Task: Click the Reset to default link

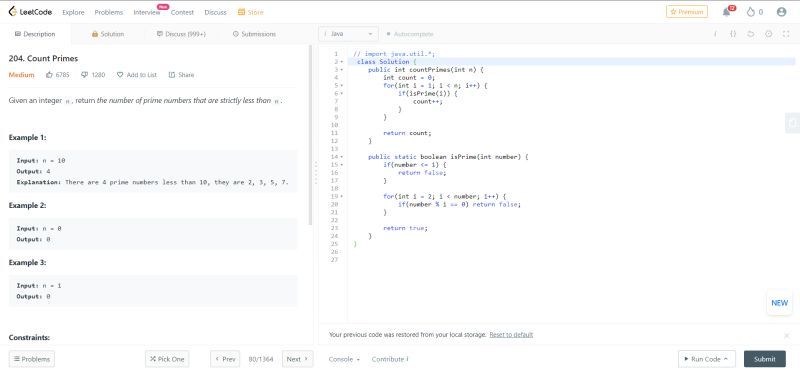Action: point(511,335)
